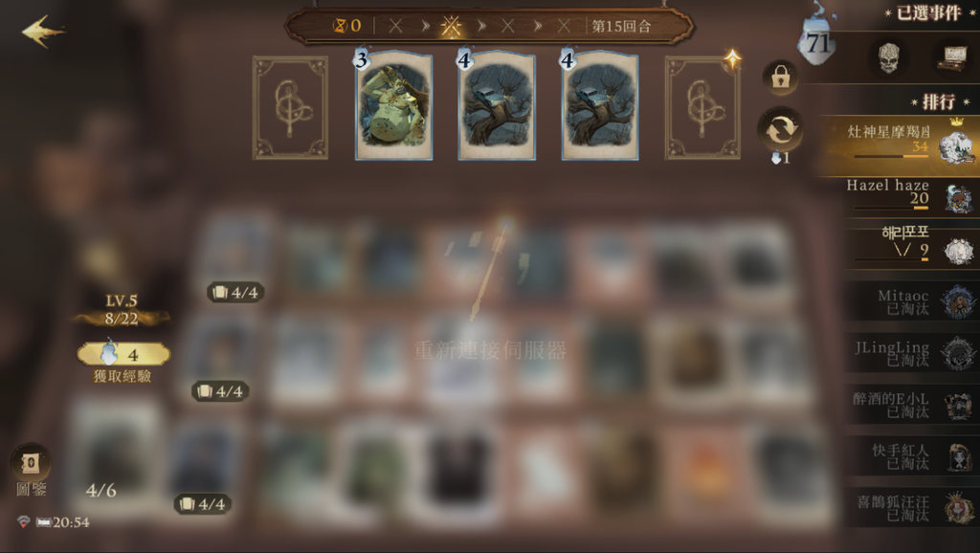Click the 重新連接伺服器 reconnect text

(x=491, y=350)
